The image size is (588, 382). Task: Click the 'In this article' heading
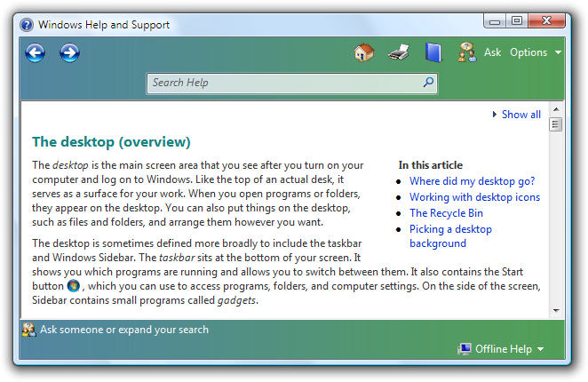431,165
